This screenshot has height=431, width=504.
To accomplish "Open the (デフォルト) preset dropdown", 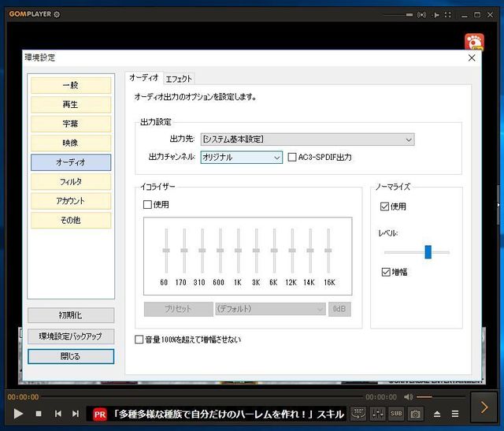I will tap(270, 309).
